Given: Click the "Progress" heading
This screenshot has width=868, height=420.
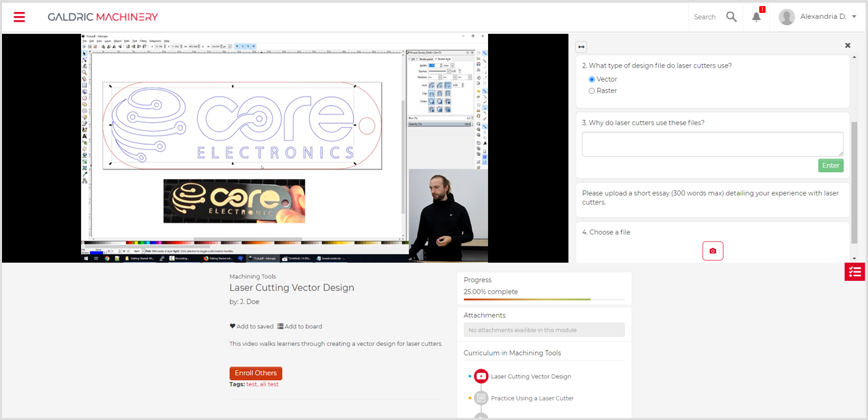Looking at the screenshot, I should tap(478, 280).
